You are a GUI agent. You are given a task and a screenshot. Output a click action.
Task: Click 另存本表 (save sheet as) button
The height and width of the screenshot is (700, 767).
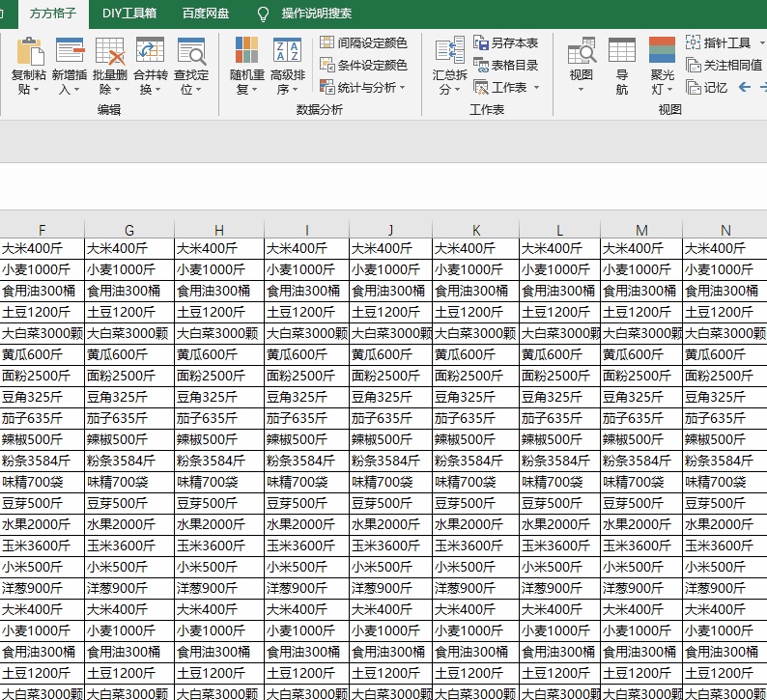click(506, 42)
